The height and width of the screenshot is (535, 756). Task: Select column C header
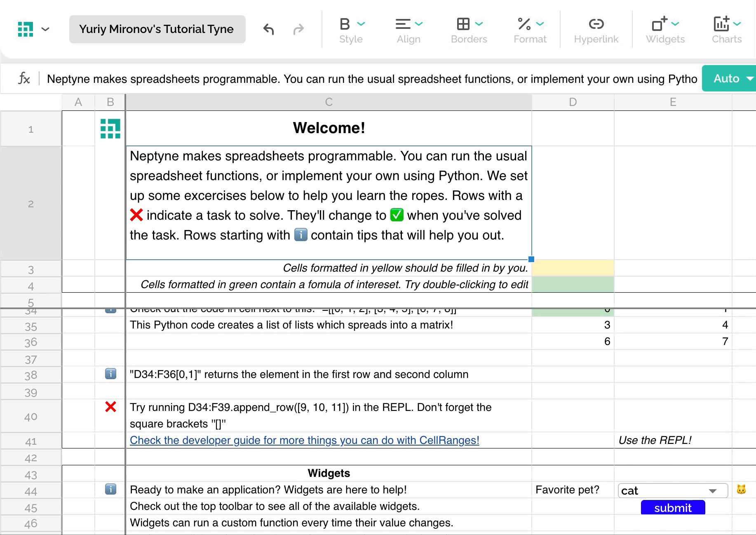(329, 102)
